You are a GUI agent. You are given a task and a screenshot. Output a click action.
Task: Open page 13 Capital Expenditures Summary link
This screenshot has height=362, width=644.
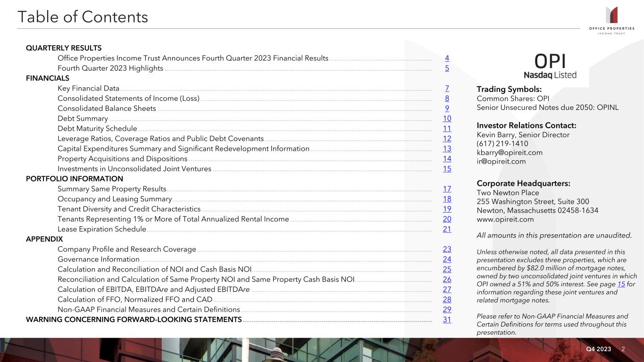pos(447,148)
